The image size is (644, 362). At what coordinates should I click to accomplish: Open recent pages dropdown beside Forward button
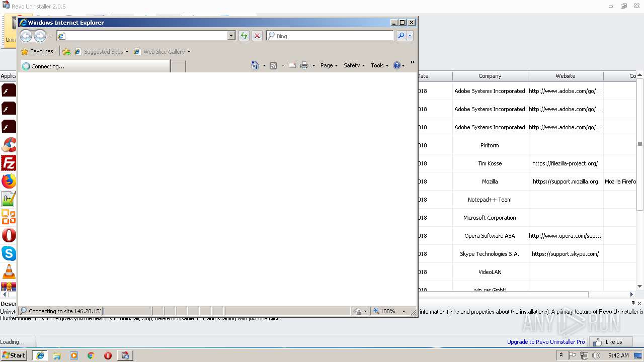pyautogui.click(x=51, y=36)
